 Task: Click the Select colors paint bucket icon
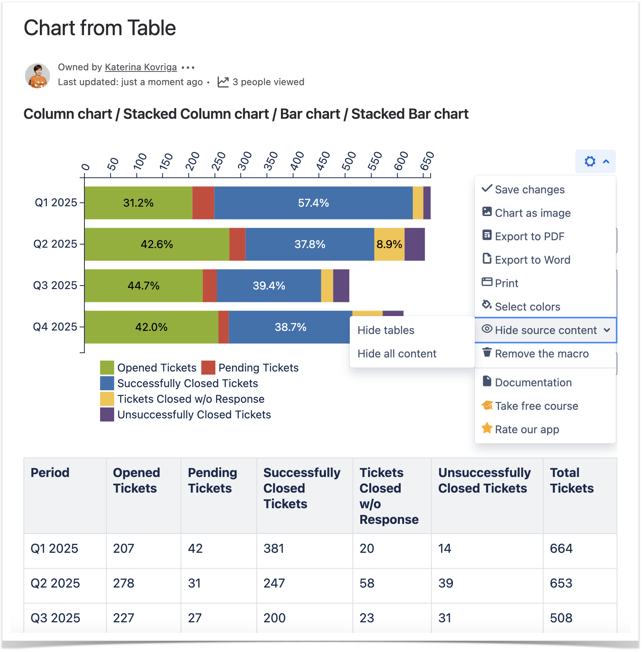click(487, 305)
